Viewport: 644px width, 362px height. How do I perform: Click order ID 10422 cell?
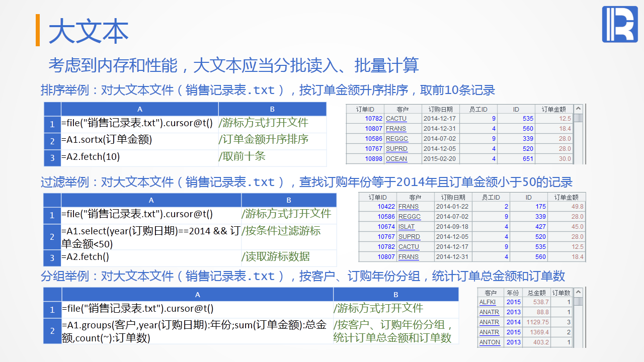click(x=386, y=207)
